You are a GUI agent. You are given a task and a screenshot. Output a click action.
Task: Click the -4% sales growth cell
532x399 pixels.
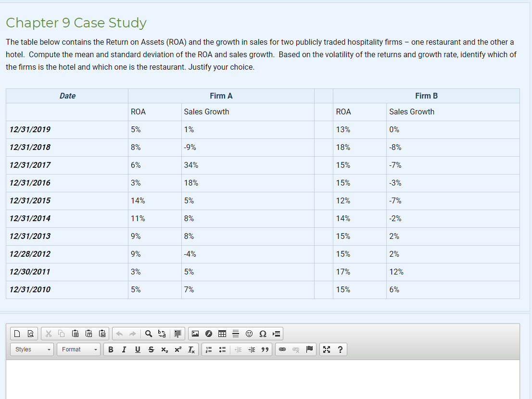[x=248, y=254]
